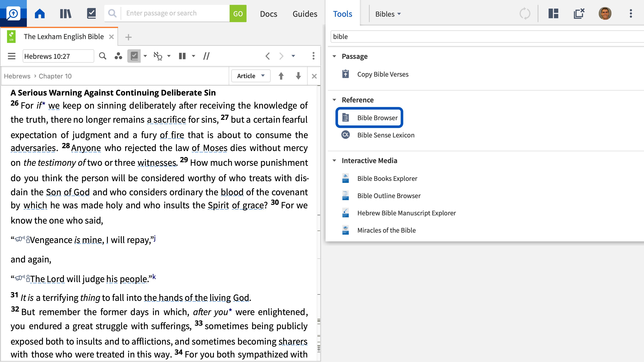The image size is (644, 362).
Task: Click the search magnifier in command box
Action: tap(113, 13)
